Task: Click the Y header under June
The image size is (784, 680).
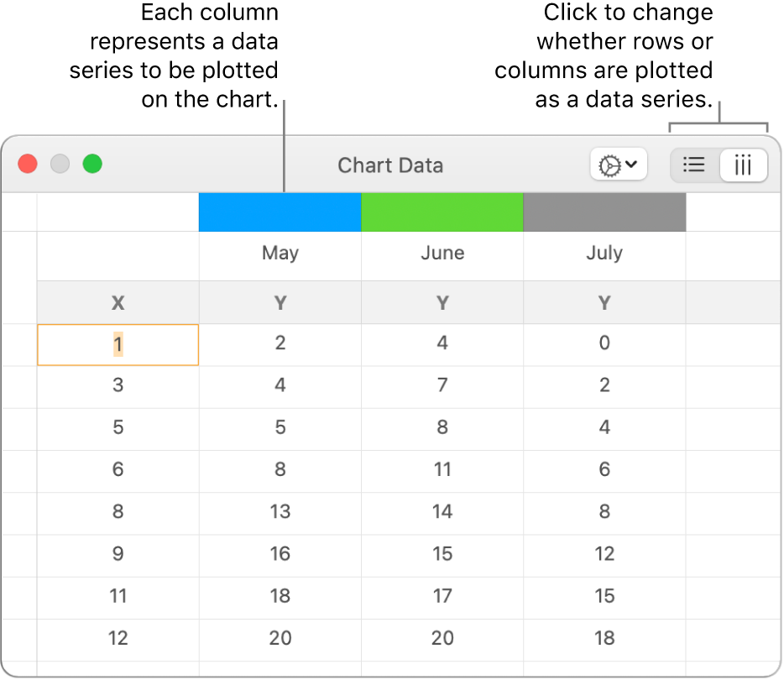Action: click(x=442, y=303)
